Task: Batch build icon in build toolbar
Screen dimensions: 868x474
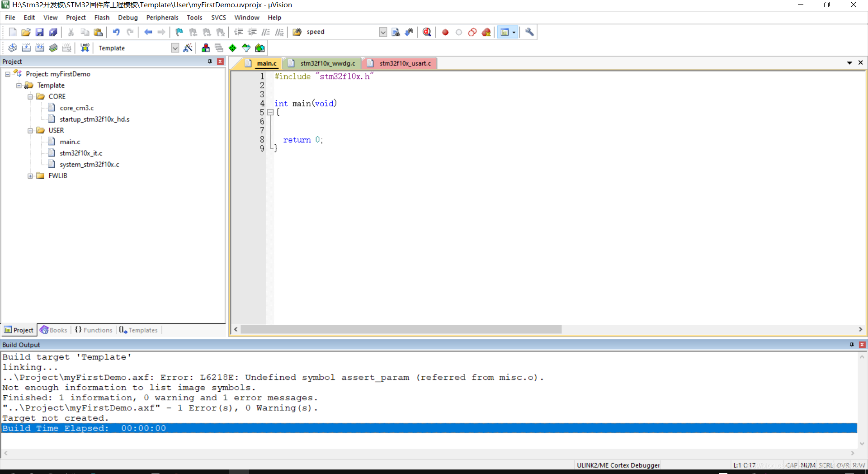Action: tap(53, 48)
